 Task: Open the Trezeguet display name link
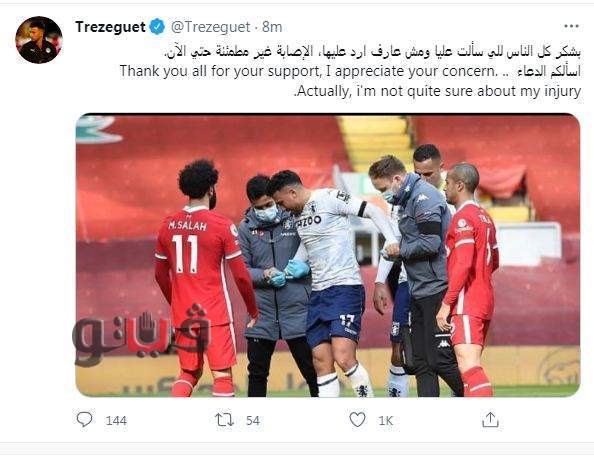tap(110, 27)
